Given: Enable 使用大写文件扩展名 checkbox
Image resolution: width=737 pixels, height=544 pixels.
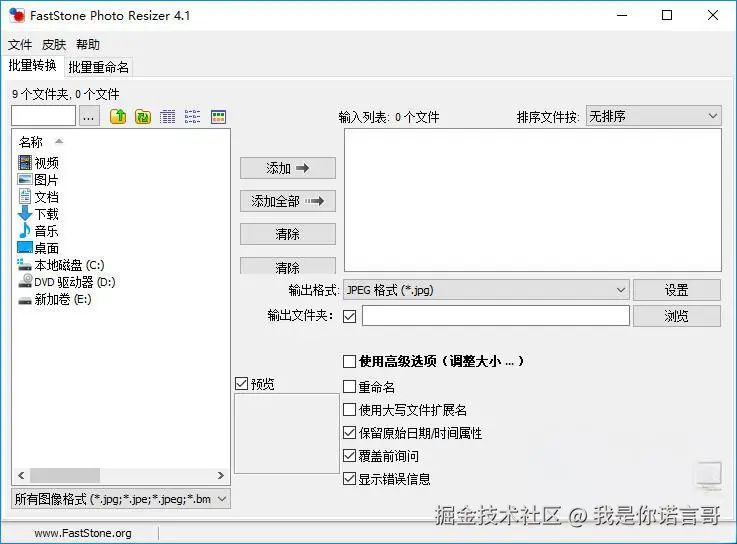Looking at the screenshot, I should 349,410.
